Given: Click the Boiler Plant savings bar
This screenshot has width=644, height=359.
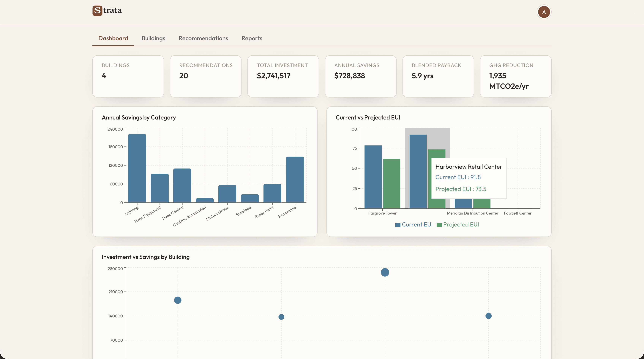Looking at the screenshot, I should click(272, 193).
